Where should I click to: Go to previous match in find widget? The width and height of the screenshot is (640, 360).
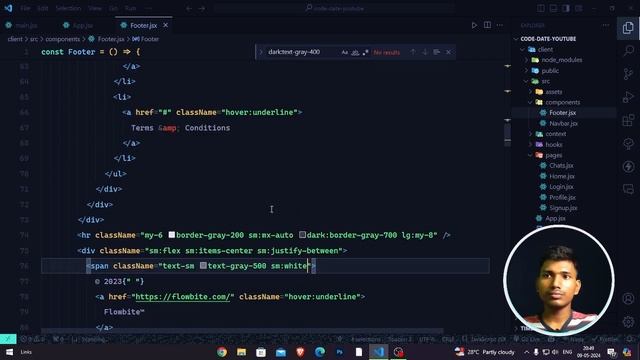pyautogui.click(x=413, y=52)
